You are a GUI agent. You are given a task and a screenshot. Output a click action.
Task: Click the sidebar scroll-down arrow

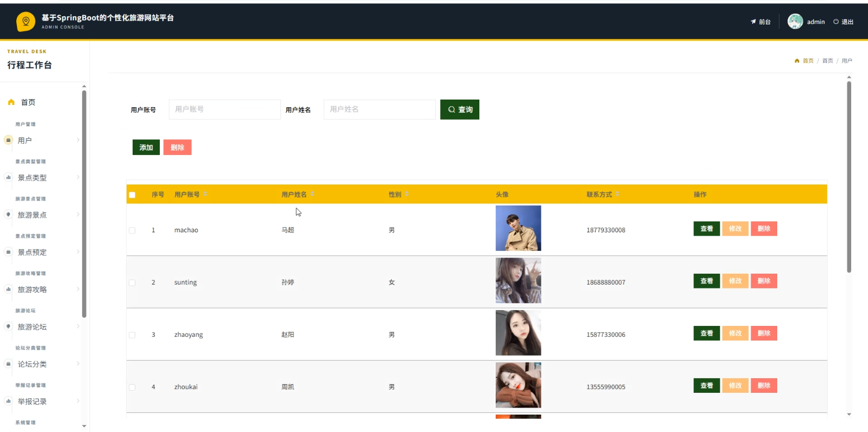point(84,426)
